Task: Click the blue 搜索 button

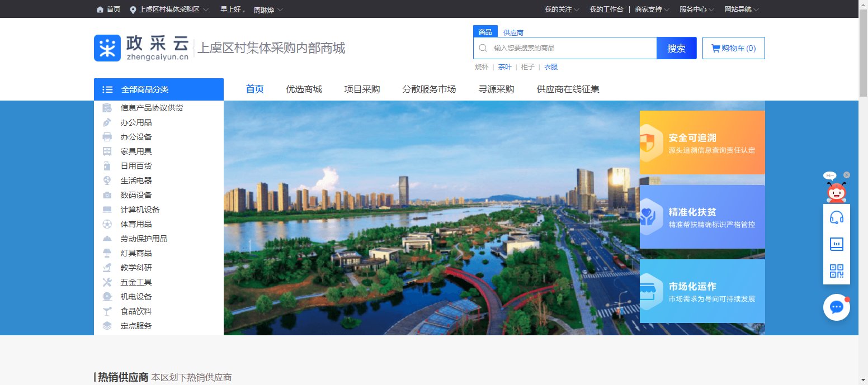Action: [677, 48]
